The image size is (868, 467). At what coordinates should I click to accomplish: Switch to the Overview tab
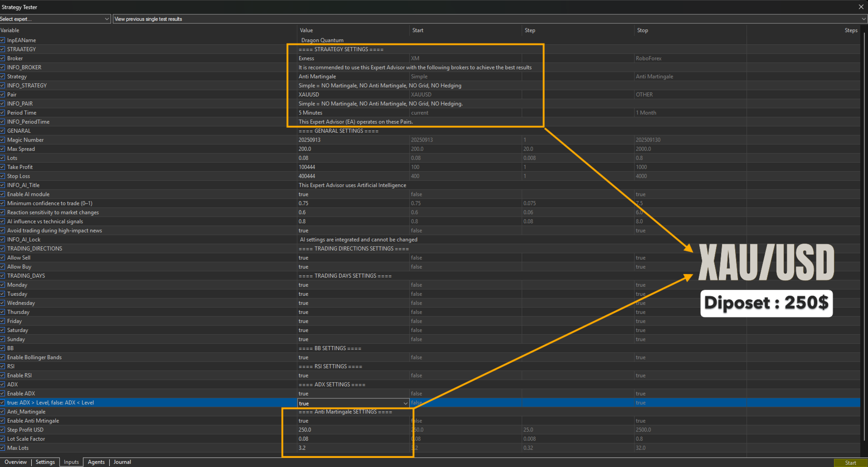[x=15, y=462]
